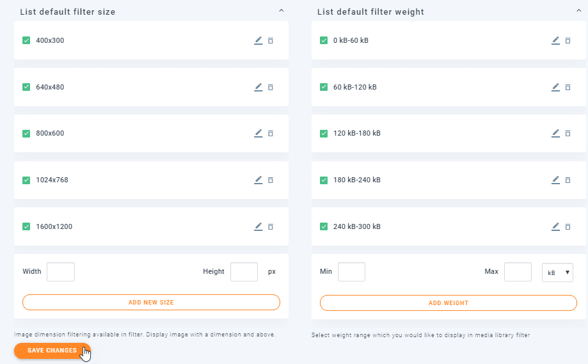Delete the 640x480 size filter
The height and width of the screenshot is (364, 588).
point(271,87)
